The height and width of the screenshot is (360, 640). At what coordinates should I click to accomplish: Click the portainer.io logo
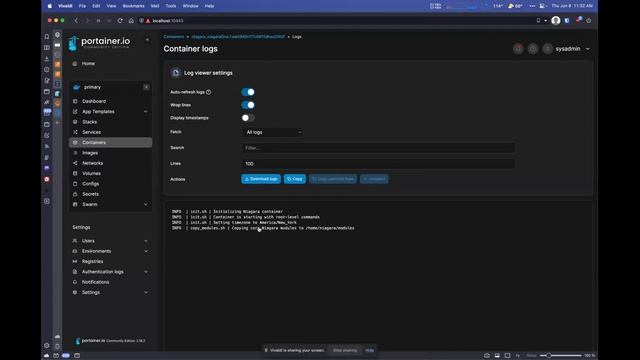(100, 42)
